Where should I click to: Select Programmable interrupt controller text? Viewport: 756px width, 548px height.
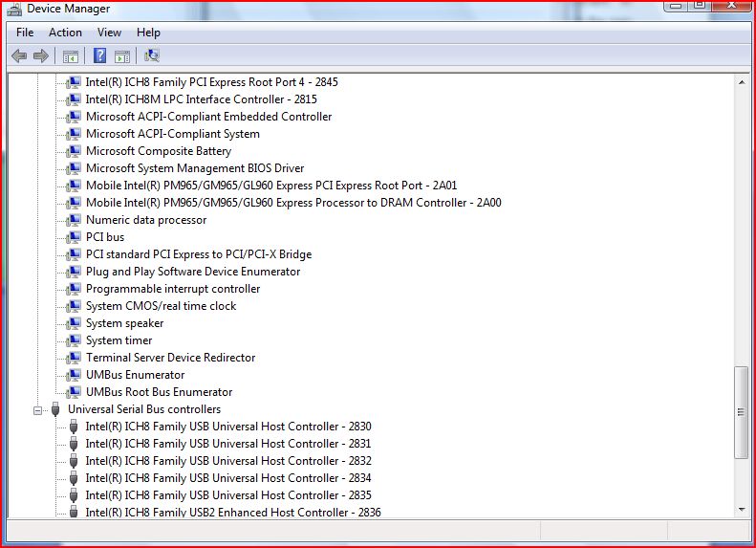point(173,289)
